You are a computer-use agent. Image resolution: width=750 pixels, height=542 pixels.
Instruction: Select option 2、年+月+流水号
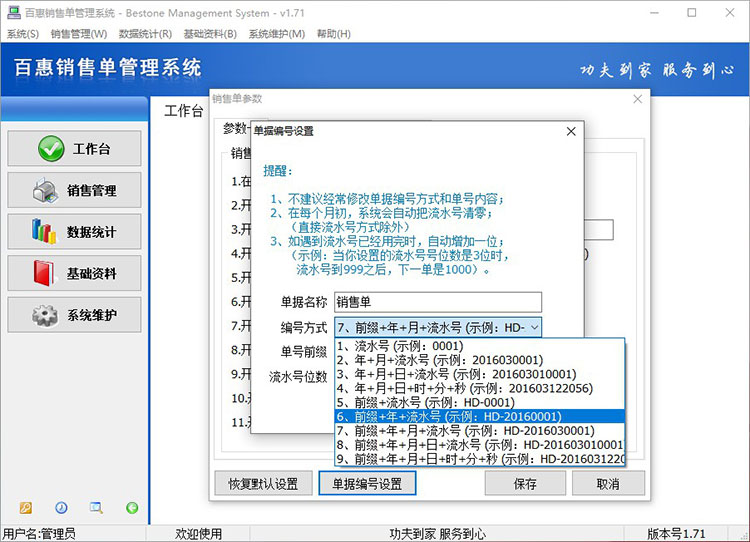[480, 360]
